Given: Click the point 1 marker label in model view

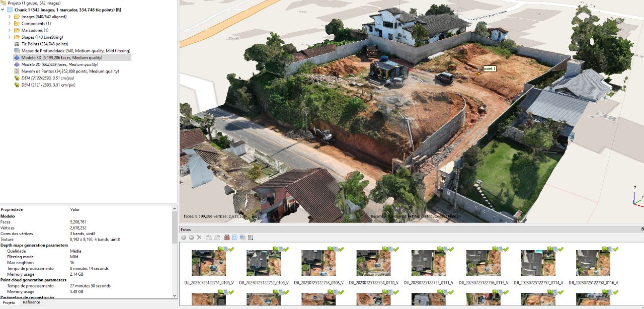Looking at the screenshot, I should tap(490, 68).
